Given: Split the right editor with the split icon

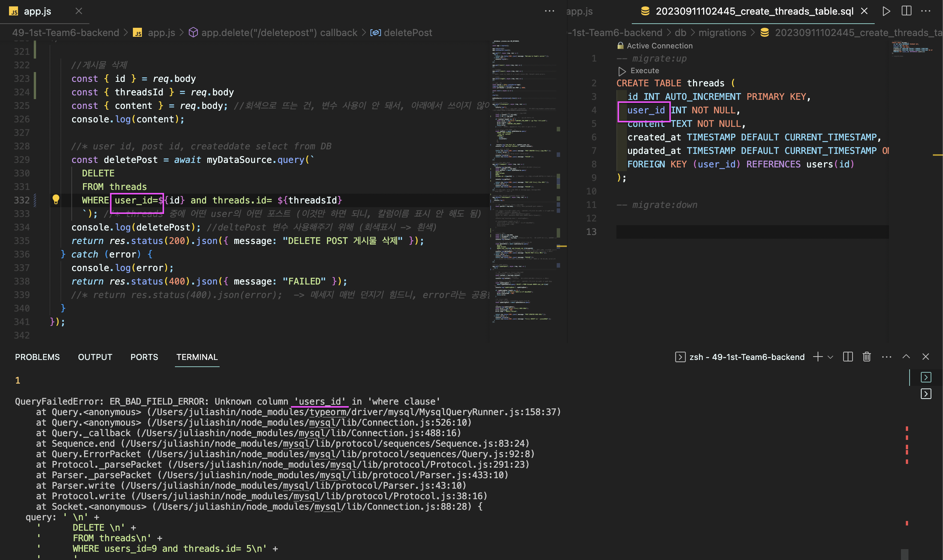Looking at the screenshot, I should coord(906,11).
